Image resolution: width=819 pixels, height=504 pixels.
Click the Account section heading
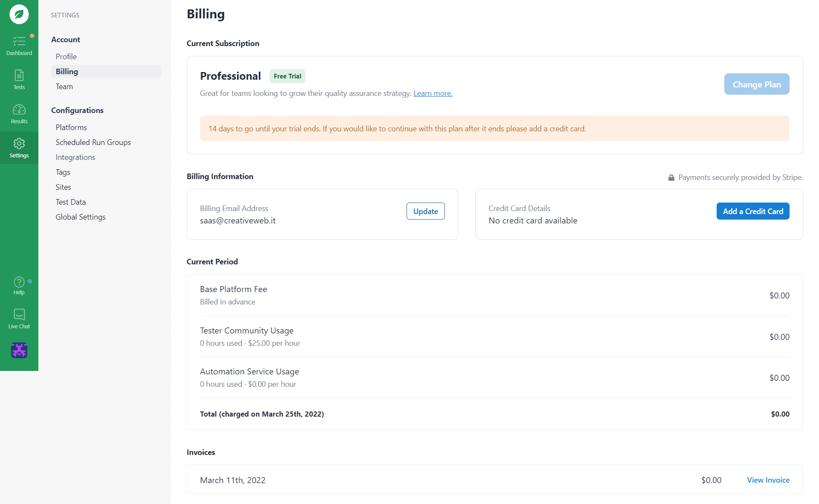pos(66,39)
